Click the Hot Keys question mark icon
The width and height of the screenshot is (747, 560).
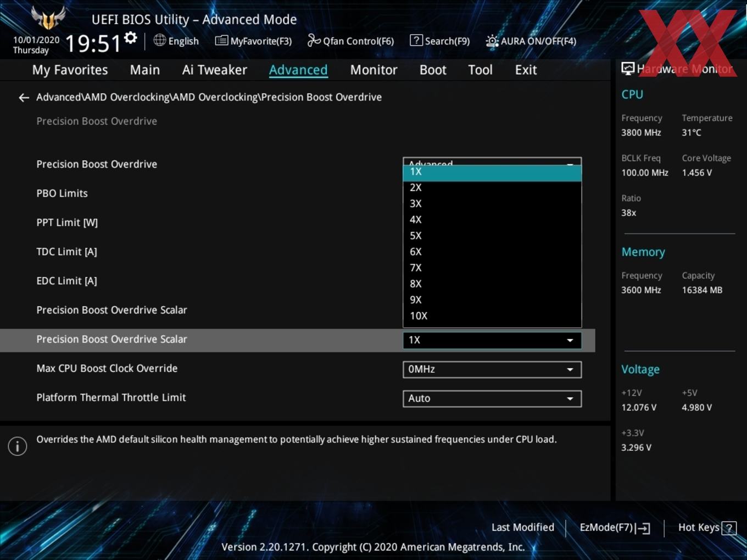729,528
